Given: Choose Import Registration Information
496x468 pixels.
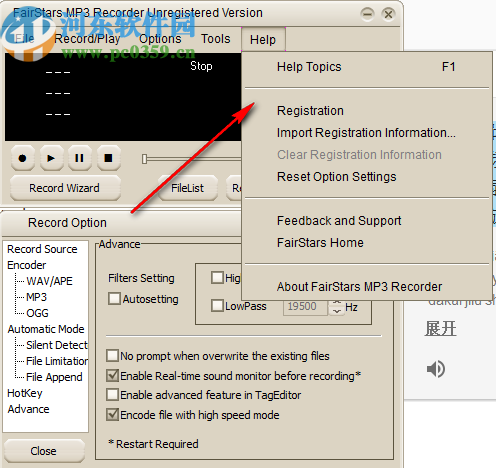Looking at the screenshot, I should point(367,133).
